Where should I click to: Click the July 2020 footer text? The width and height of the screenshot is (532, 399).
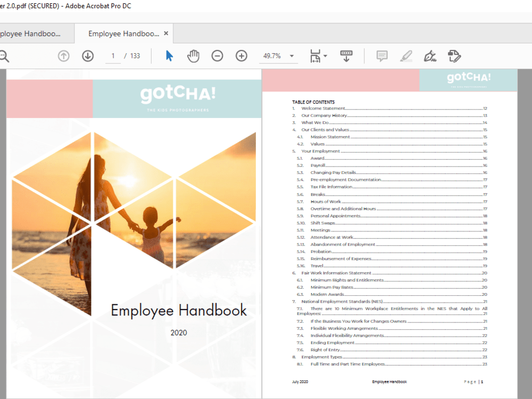300,381
